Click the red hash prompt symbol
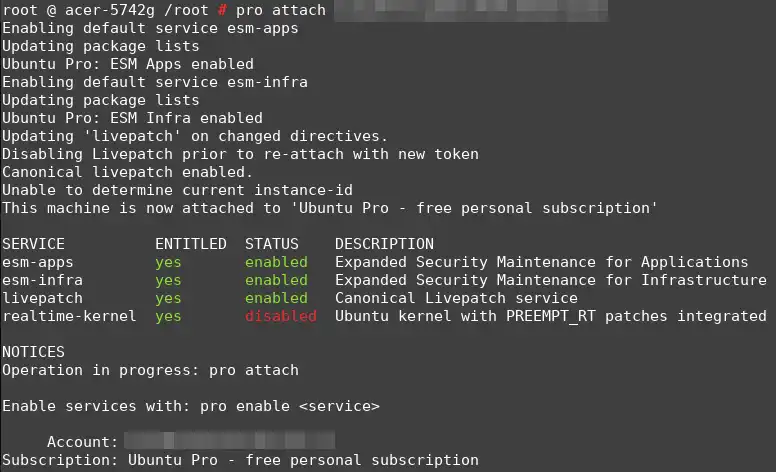 (222, 10)
